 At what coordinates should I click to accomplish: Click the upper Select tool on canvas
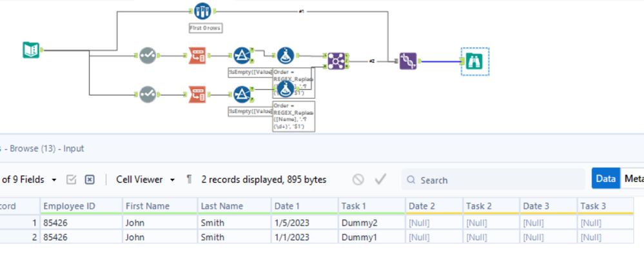pos(148,56)
